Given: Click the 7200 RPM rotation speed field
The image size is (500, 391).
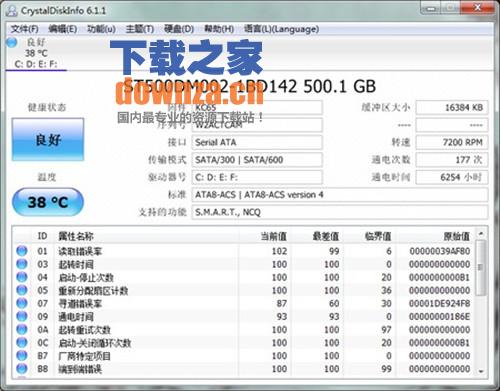Looking at the screenshot, I should pos(452,142).
